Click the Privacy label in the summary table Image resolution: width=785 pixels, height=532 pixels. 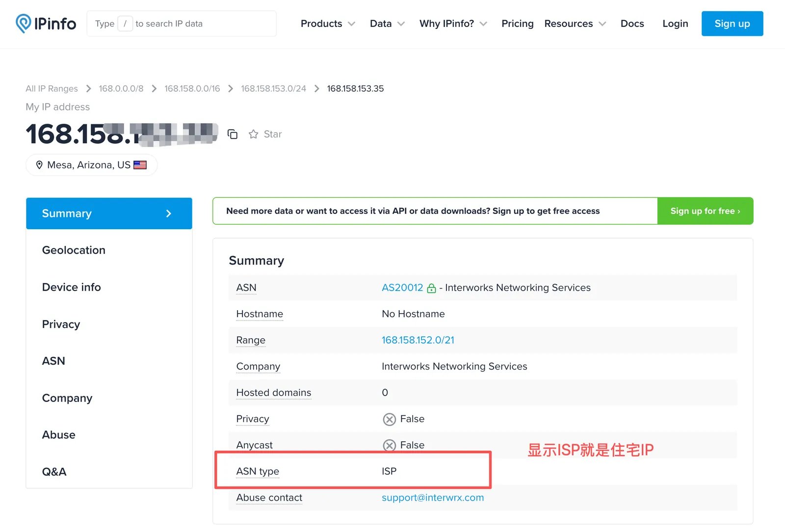coord(253,419)
